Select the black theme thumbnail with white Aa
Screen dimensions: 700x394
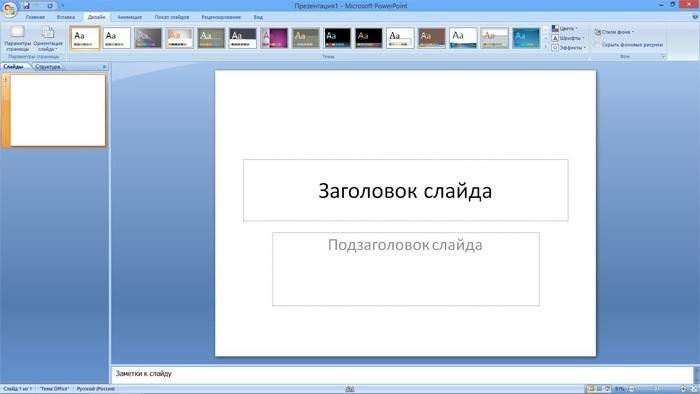tap(337, 38)
